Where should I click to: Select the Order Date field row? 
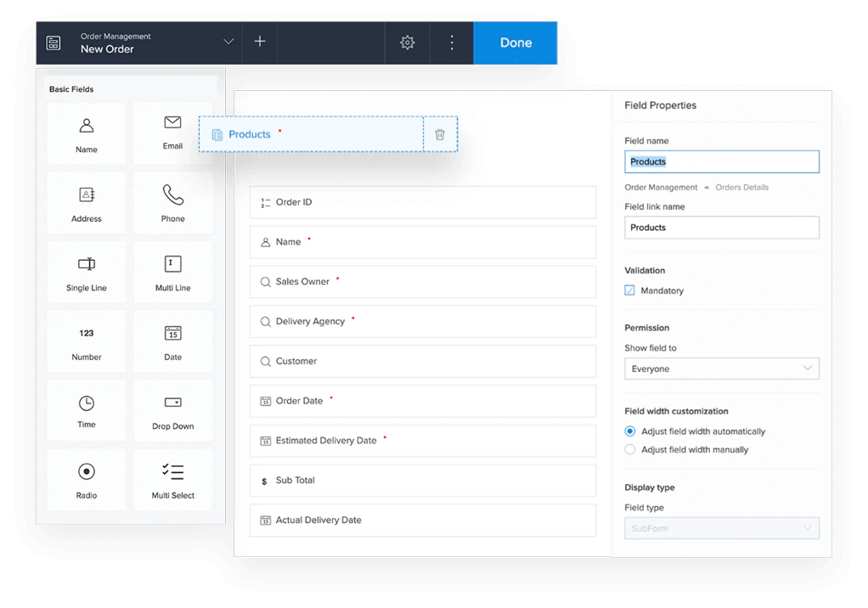click(423, 401)
